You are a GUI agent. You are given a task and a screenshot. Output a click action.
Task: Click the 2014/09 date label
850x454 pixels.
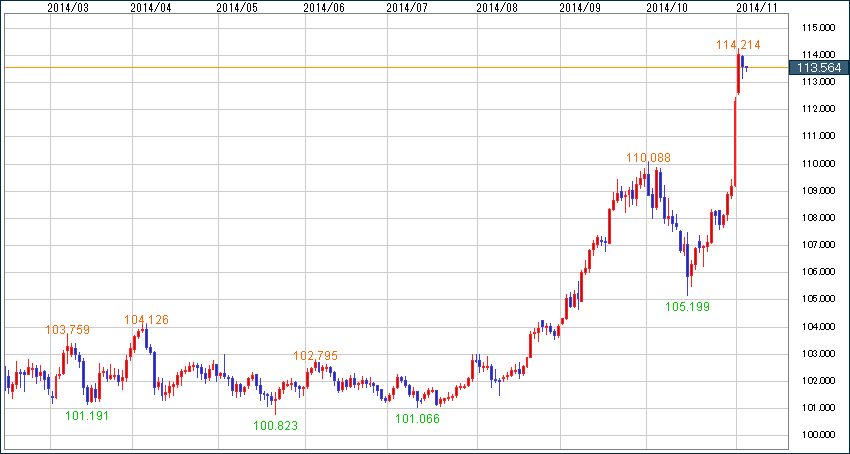[579, 8]
